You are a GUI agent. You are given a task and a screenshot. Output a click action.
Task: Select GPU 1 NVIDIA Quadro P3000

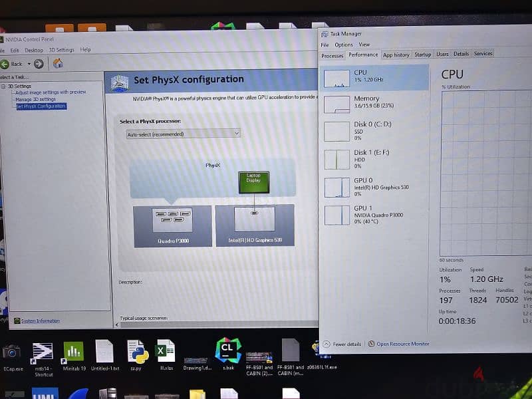pos(375,214)
